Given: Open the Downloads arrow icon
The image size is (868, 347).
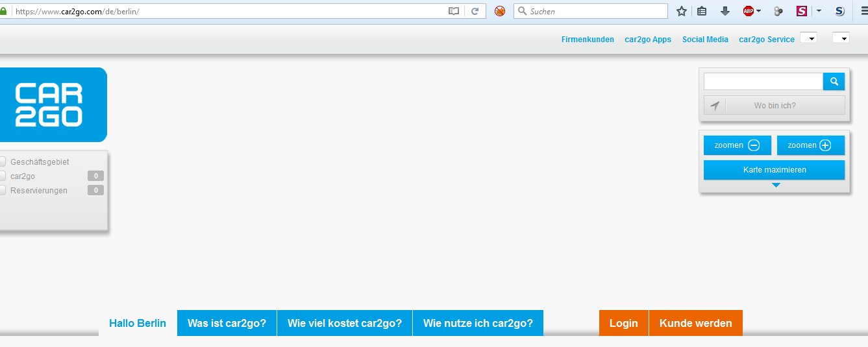Looking at the screenshot, I should point(725,11).
